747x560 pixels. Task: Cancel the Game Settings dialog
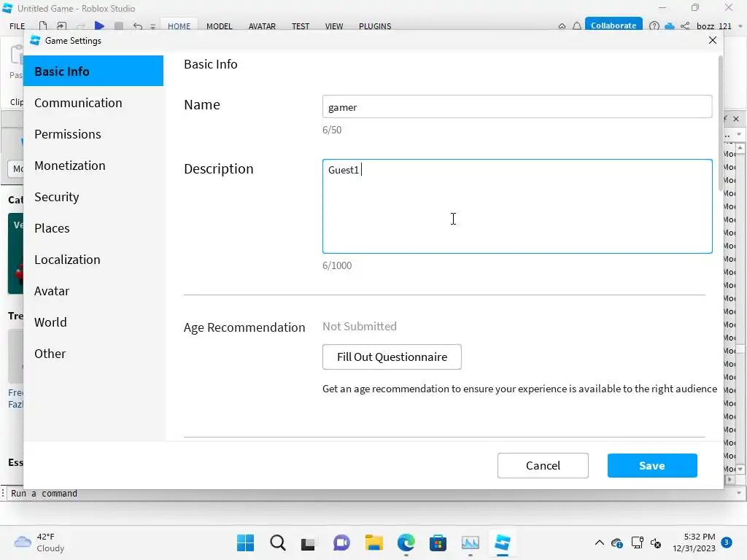point(543,465)
